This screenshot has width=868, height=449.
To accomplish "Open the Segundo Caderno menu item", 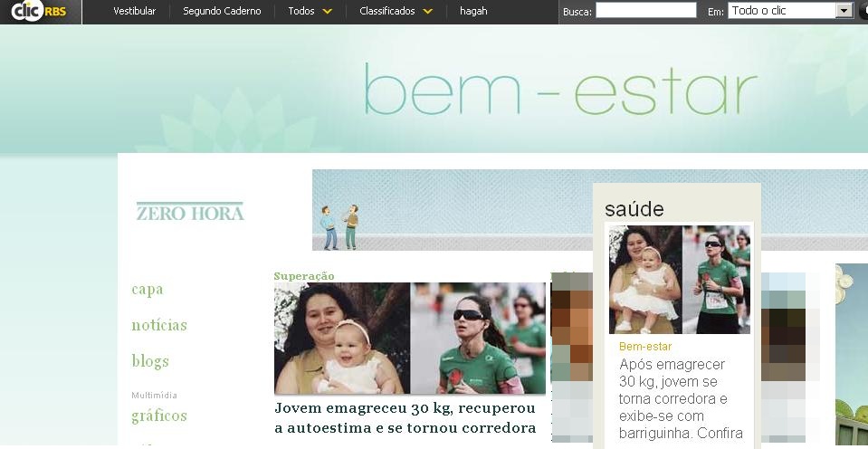I will [222, 11].
